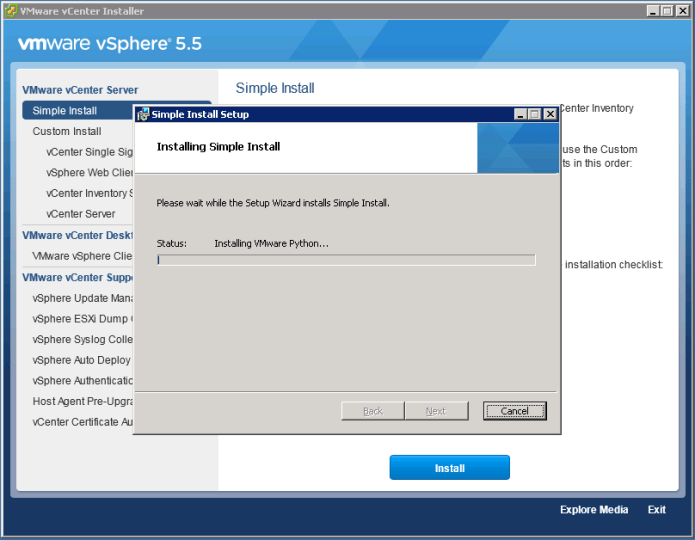This screenshot has width=695, height=540.
Task: Click the Simple Install Setup dialog icon
Action: pos(143,114)
